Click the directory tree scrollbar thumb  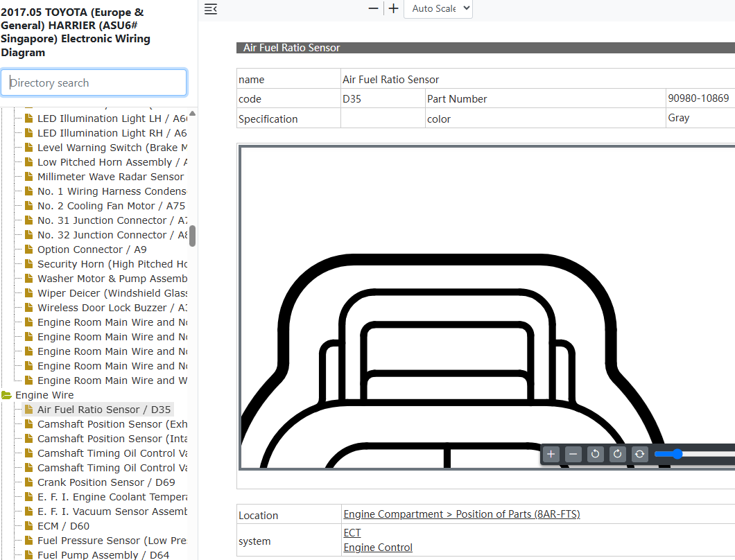click(x=192, y=236)
